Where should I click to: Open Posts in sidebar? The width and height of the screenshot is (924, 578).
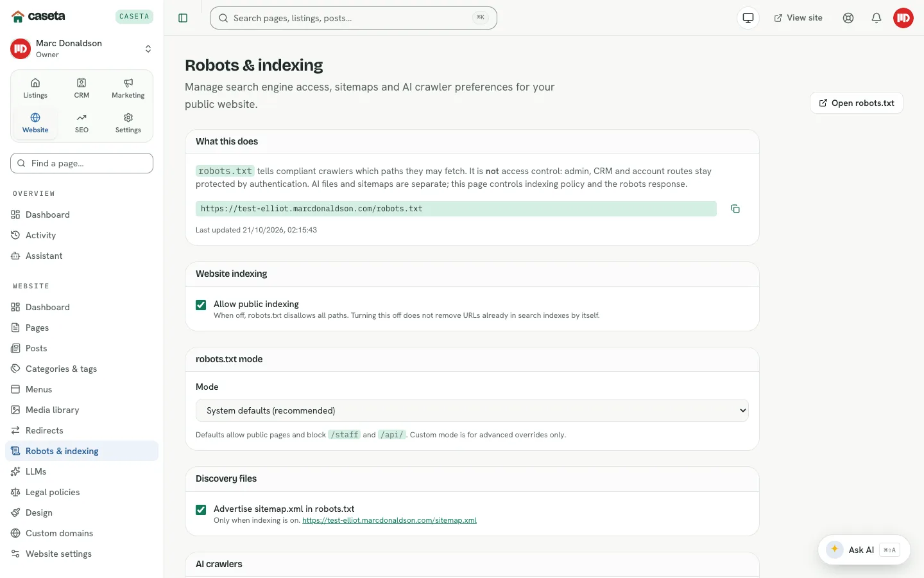click(81, 348)
